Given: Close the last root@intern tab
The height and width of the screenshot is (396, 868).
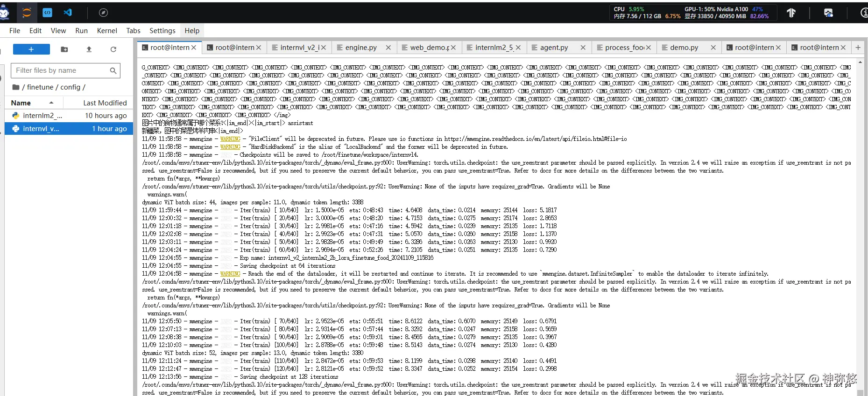Looking at the screenshot, I should [x=843, y=48].
